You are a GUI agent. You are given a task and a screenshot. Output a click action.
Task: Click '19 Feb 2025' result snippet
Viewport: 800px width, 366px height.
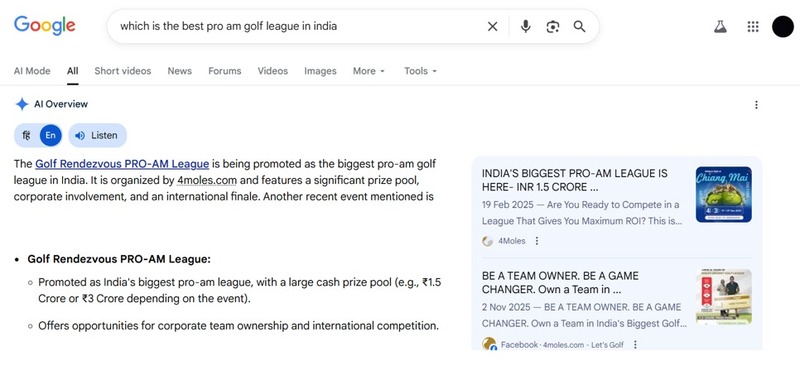(582, 213)
